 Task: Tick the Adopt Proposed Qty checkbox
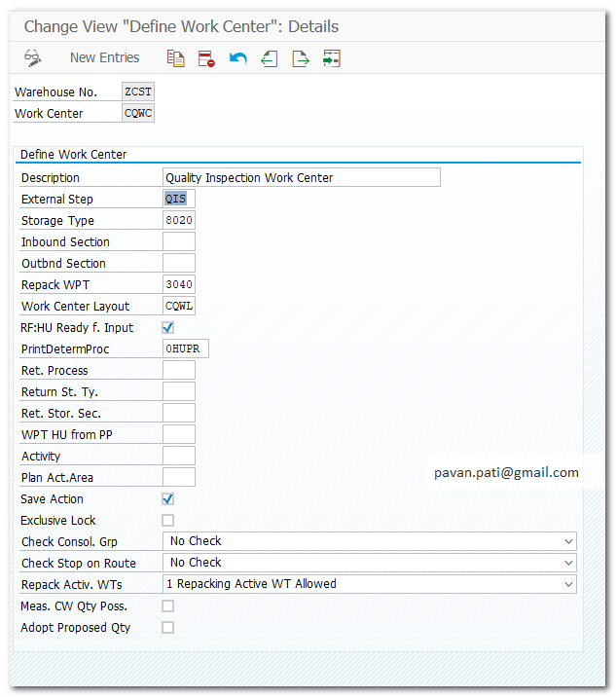[x=168, y=628]
